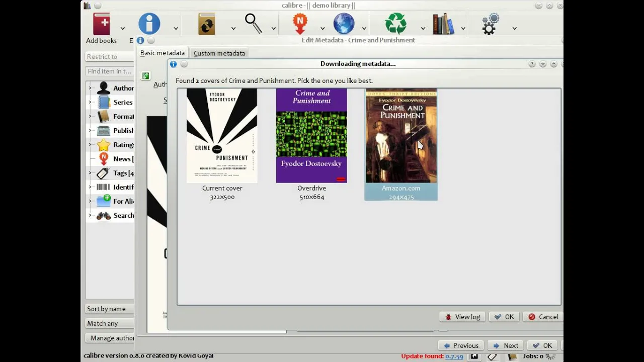644x362 pixels.
Task: Click OK in the Downloading metadata dialog
Action: click(x=504, y=317)
